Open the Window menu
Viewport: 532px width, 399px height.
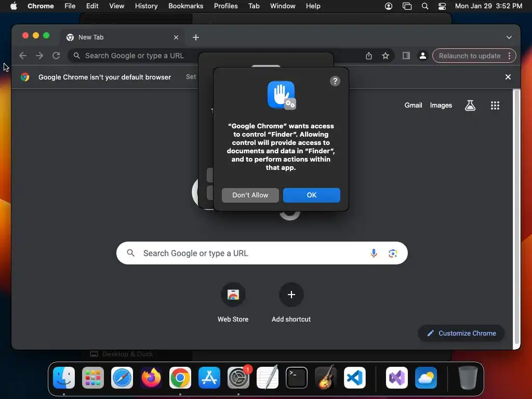[x=283, y=6]
